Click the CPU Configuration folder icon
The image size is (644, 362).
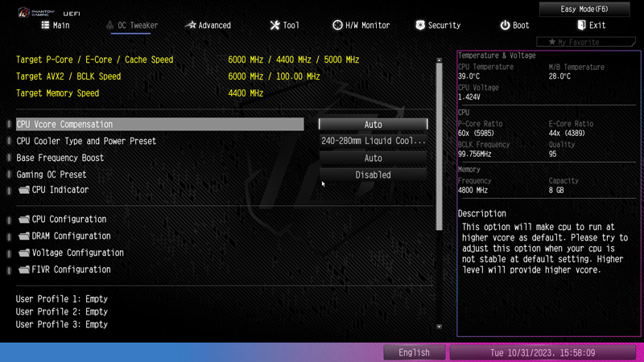24,219
